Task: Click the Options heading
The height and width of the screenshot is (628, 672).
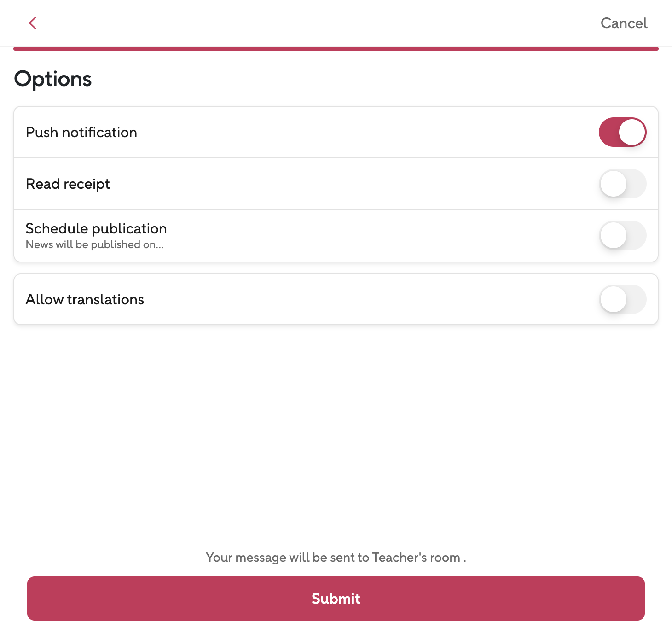Action: (x=53, y=79)
